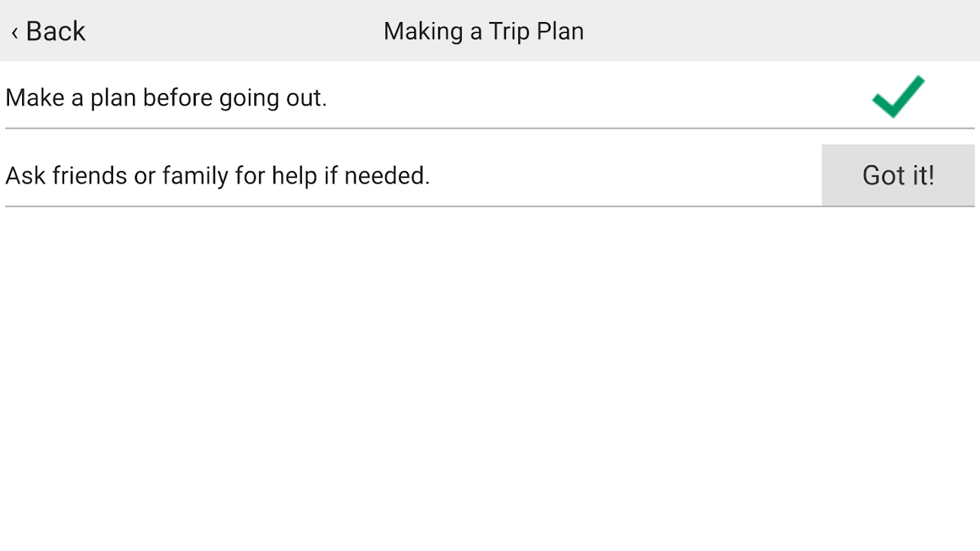Image resolution: width=980 pixels, height=551 pixels.
Task: Click the word "Making" in the page title
Action: point(422,31)
